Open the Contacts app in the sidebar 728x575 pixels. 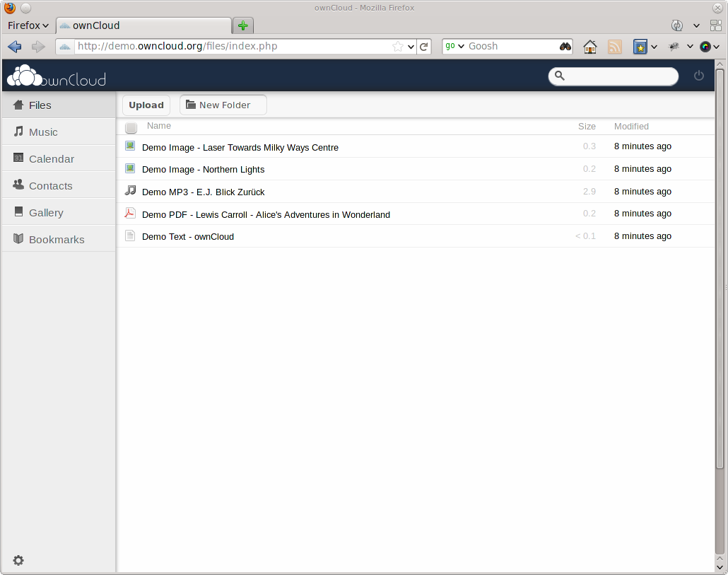[50, 185]
